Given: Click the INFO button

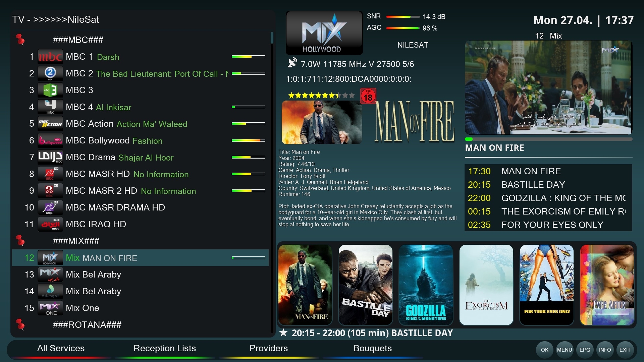Looking at the screenshot, I should click(605, 350).
